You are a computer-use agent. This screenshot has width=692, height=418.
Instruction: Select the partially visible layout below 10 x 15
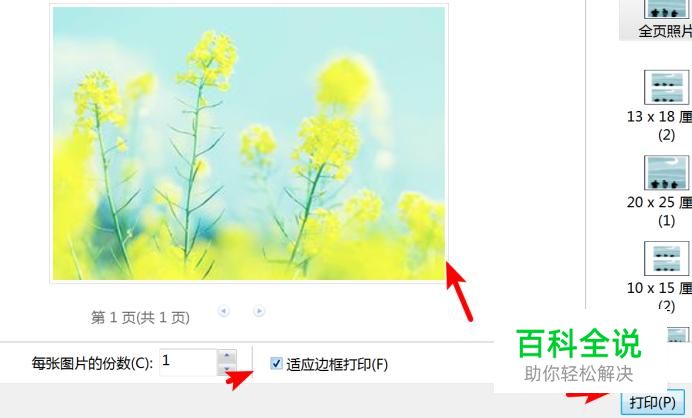678,334
